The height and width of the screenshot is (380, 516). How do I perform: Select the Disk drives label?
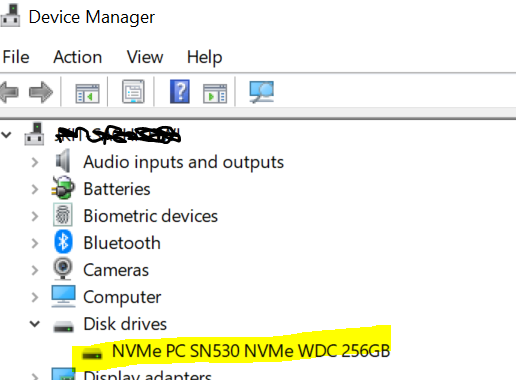tap(125, 324)
